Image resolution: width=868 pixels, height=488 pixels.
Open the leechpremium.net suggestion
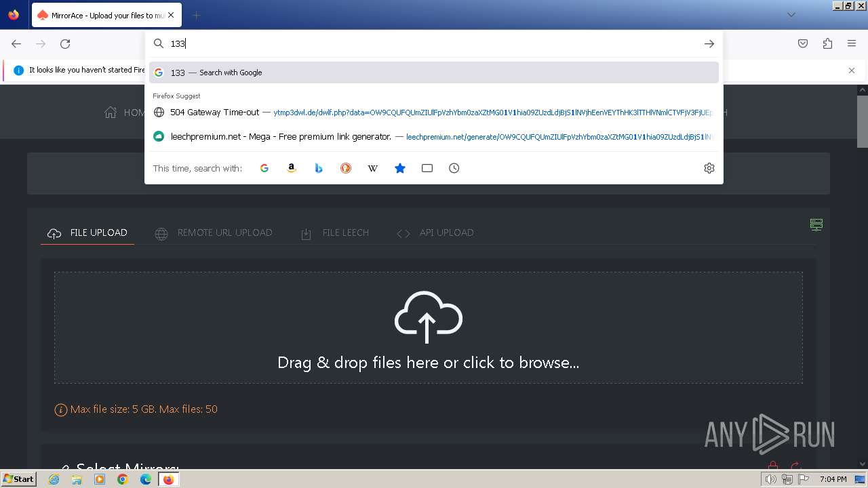434,136
